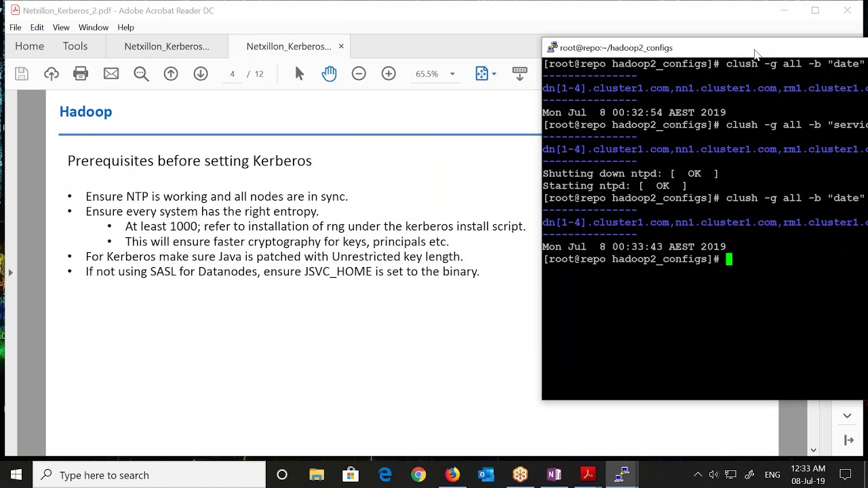Go to next page arrow
Screen dimensions: 868x488
point(201,74)
